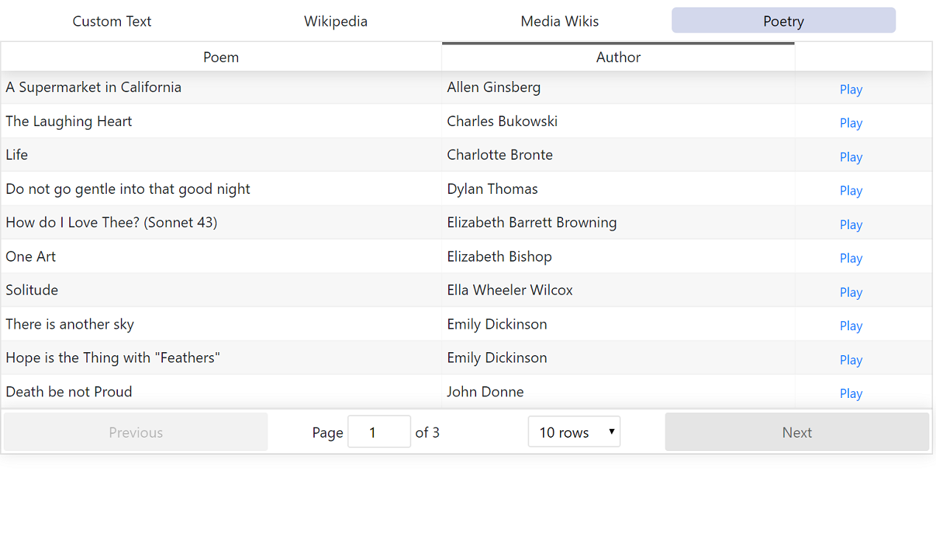
Task: Click author Elizabeth Bishop
Action: point(500,256)
